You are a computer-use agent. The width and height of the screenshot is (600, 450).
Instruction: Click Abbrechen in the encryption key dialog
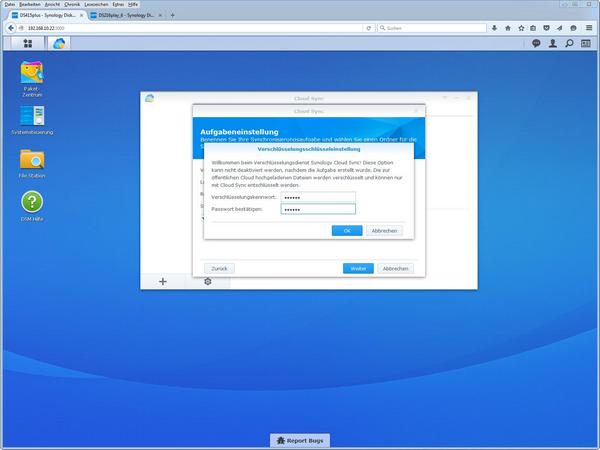384,231
